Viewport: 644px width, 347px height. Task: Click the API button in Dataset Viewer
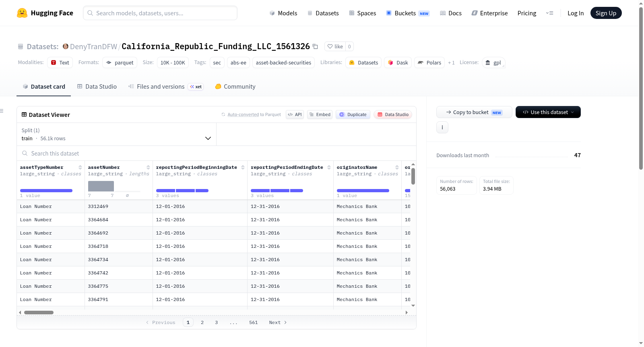pyautogui.click(x=295, y=114)
